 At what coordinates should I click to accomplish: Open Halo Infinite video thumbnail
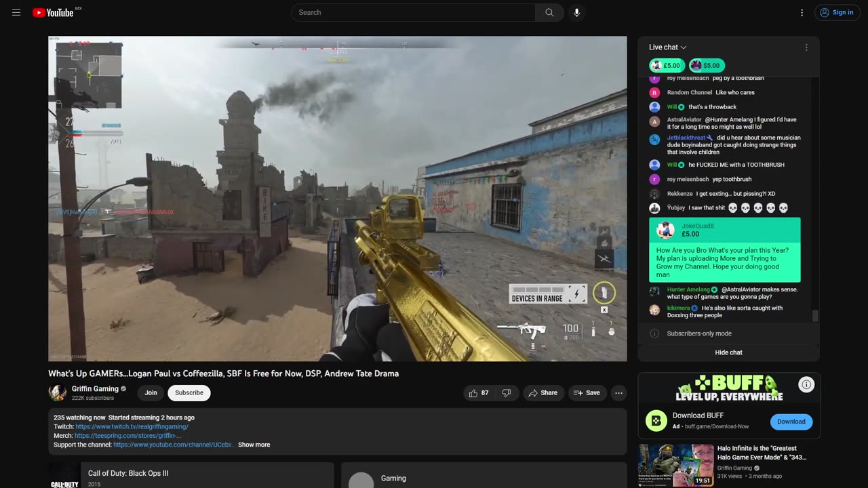[675, 465]
